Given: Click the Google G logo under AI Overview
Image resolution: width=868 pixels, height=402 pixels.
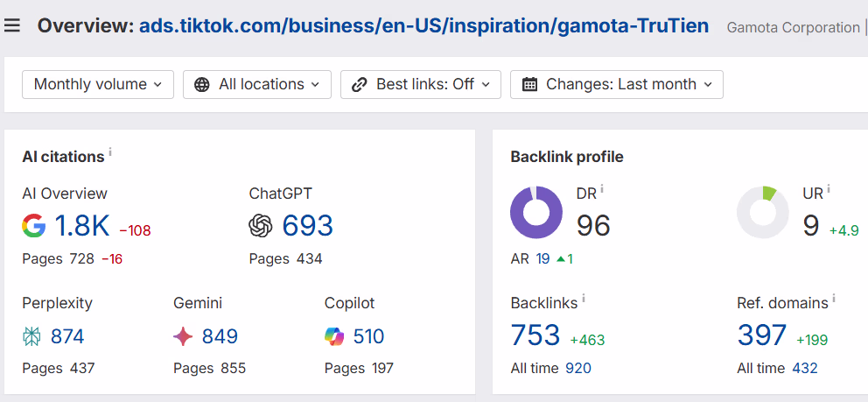Looking at the screenshot, I should click(34, 226).
